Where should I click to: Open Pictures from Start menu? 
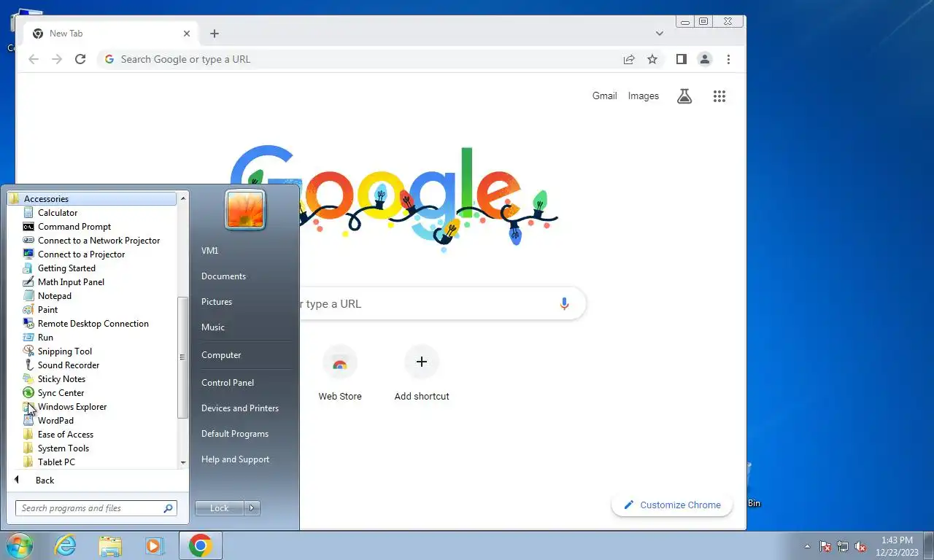(217, 302)
